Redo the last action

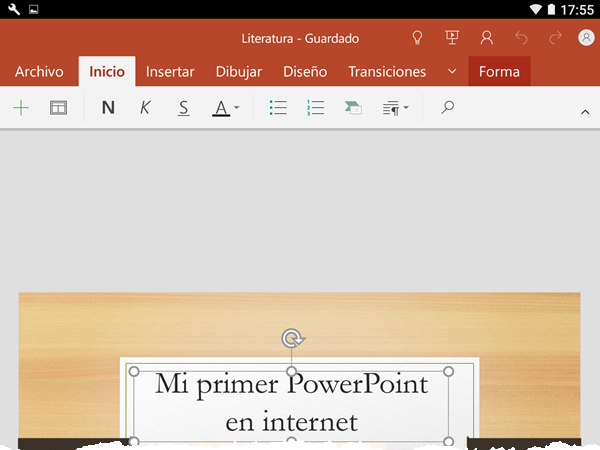pyautogui.click(x=556, y=38)
